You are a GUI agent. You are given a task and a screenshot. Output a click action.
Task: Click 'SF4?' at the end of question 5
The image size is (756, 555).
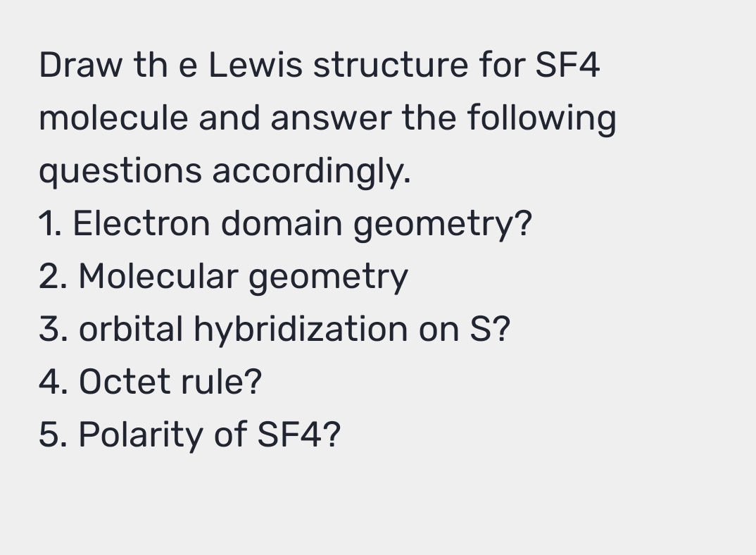(x=299, y=434)
